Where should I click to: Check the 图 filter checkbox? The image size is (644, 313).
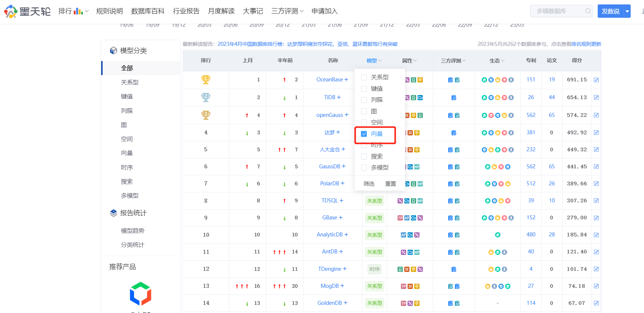coord(364,111)
